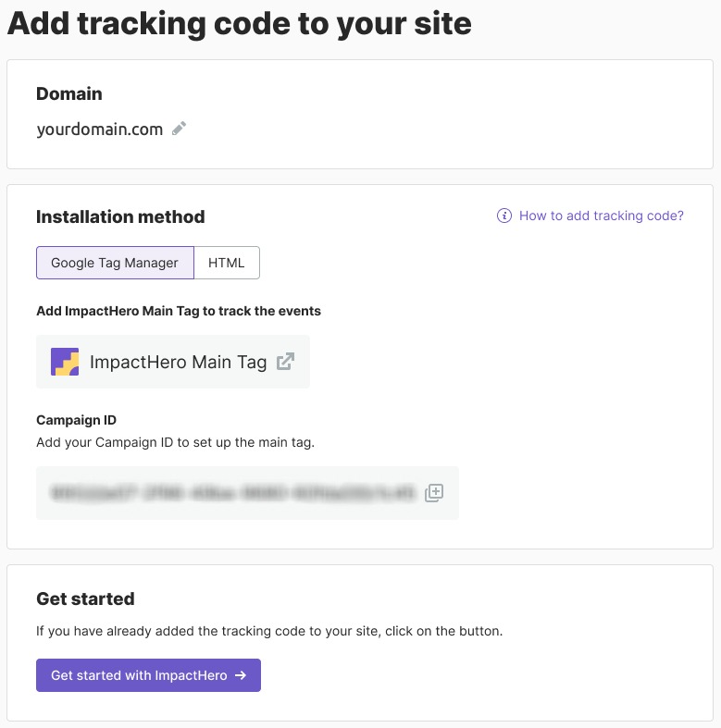Click the ImpactHero purple and yellow logo icon
The width and height of the screenshot is (721, 728).
[x=65, y=362]
